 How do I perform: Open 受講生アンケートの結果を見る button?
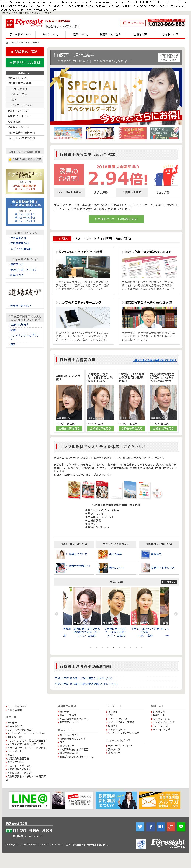tap(116, 219)
